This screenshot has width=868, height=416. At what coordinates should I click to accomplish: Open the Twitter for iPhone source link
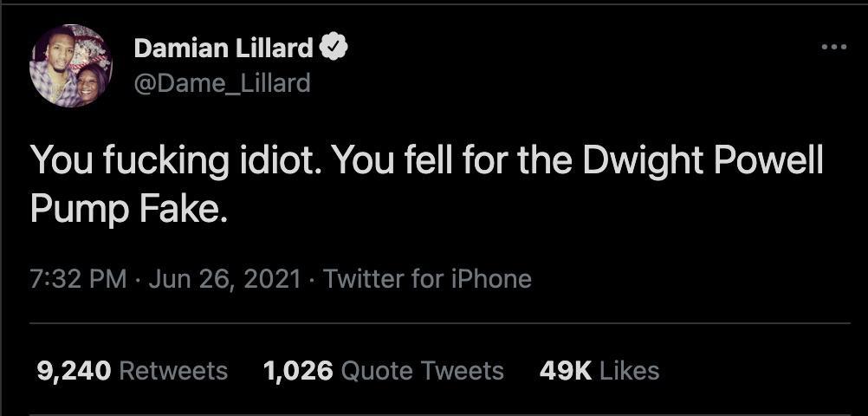tap(427, 279)
